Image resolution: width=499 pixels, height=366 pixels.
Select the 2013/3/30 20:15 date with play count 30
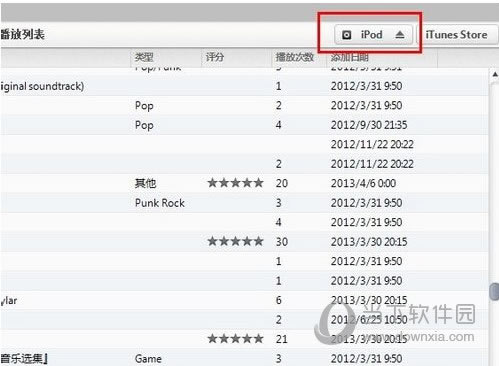tap(369, 242)
